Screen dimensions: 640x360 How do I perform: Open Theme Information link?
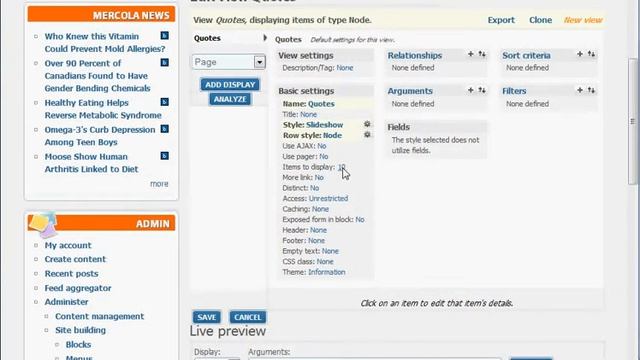(x=327, y=272)
